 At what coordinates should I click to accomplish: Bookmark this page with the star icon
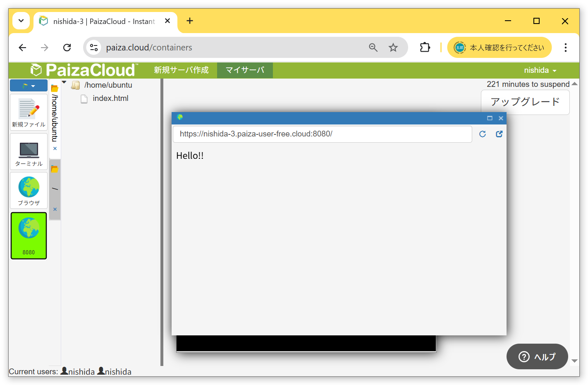pos(393,48)
